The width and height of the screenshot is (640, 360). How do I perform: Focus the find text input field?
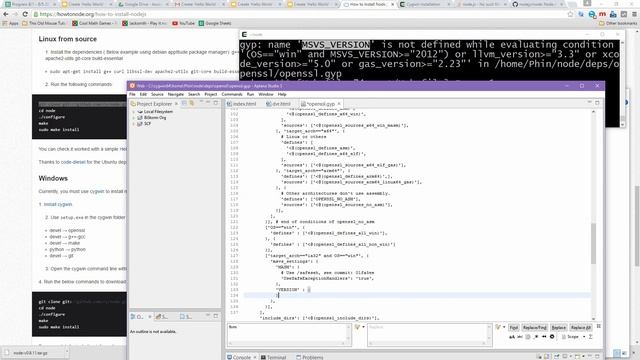click(x=289, y=335)
